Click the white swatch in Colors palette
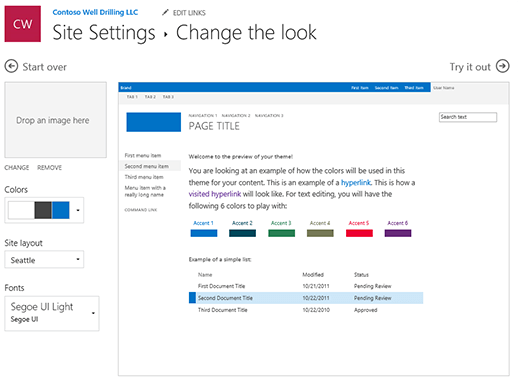The width and height of the screenshot is (518, 384). [x=21, y=210]
